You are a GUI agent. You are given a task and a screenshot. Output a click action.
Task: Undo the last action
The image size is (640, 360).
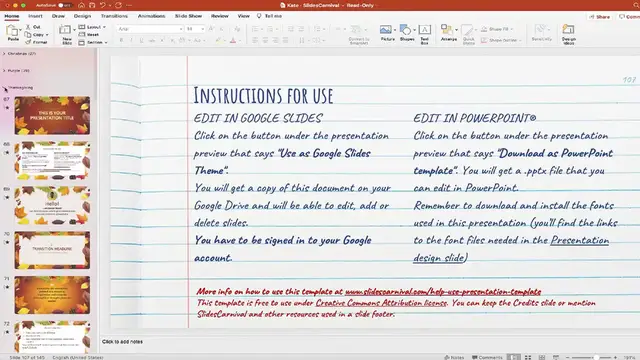coord(103,5)
